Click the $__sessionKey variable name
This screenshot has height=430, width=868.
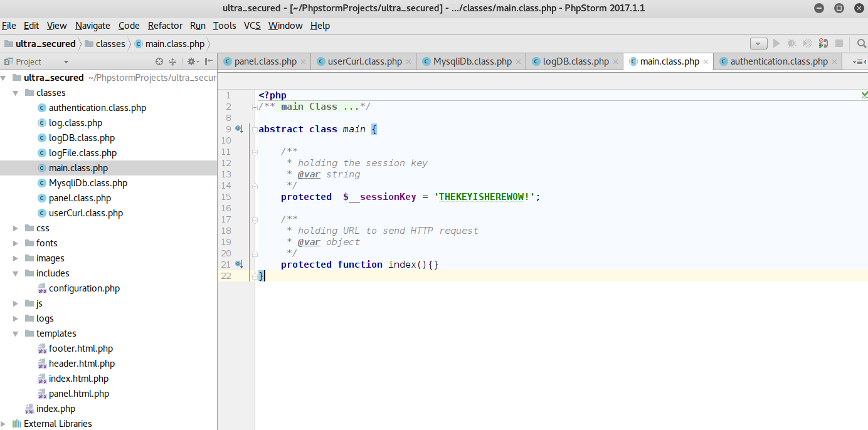[x=379, y=197]
